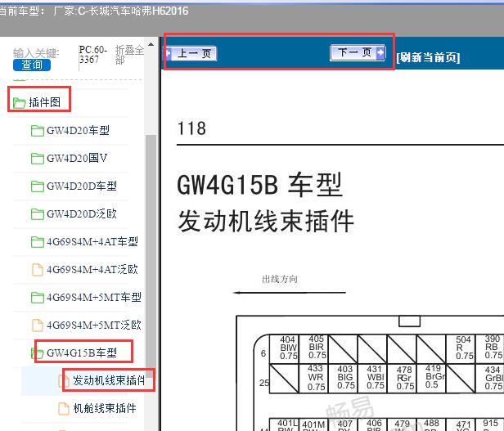Click document icon for 机舱线束插件

point(63,409)
